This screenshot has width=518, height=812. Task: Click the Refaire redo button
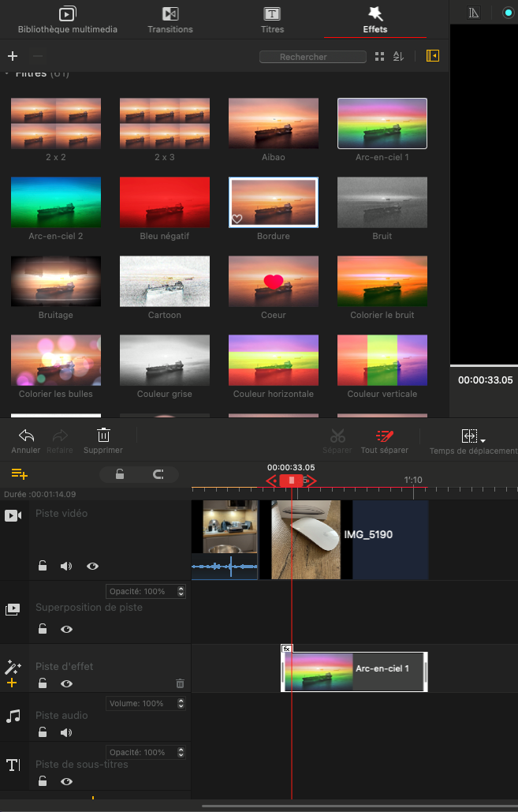tap(60, 442)
